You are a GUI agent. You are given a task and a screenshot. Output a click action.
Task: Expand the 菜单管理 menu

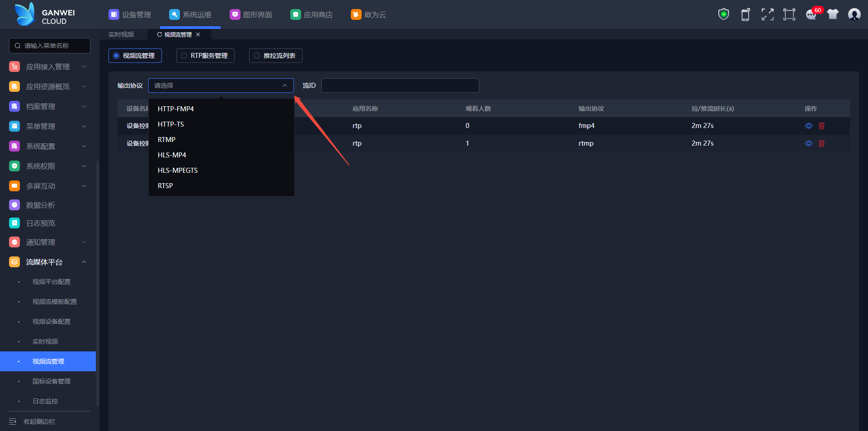[84, 126]
